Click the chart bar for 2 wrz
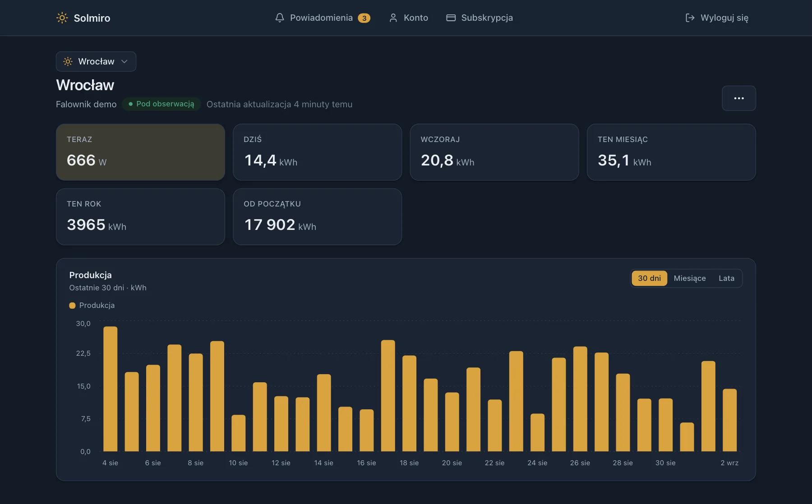 [729, 420]
